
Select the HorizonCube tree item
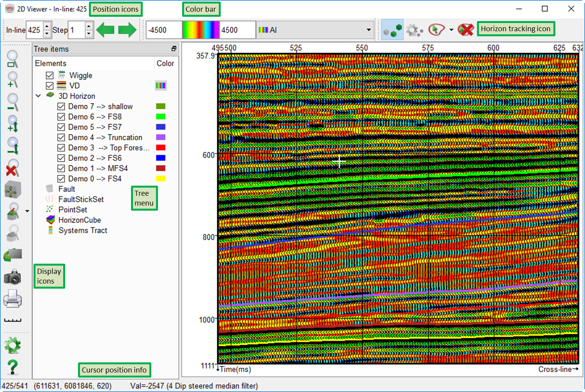[x=80, y=220]
